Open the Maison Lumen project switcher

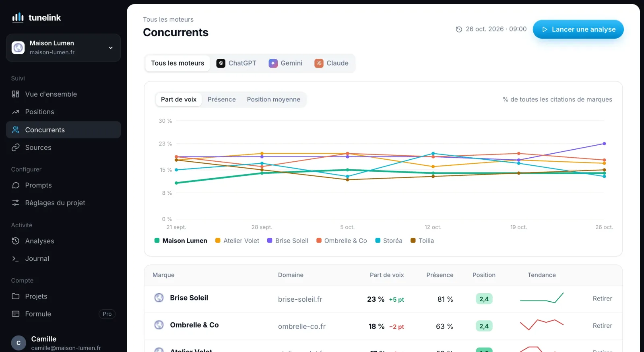click(63, 47)
